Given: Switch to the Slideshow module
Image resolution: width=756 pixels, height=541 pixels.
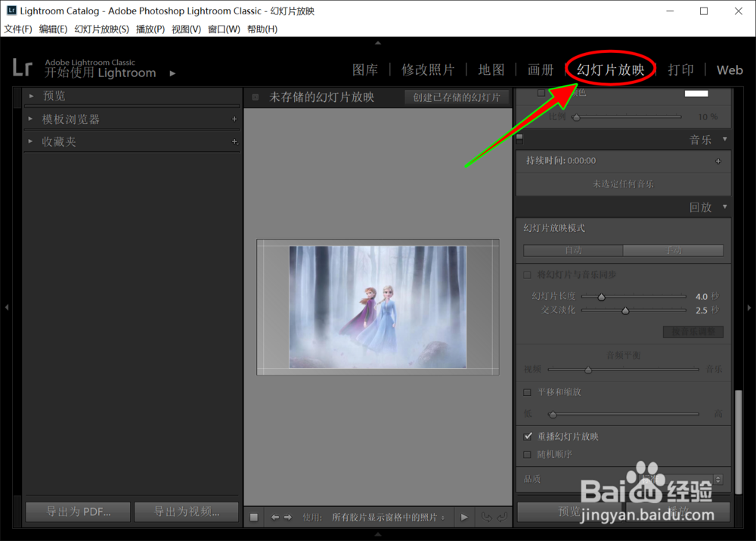Looking at the screenshot, I should click(x=610, y=70).
